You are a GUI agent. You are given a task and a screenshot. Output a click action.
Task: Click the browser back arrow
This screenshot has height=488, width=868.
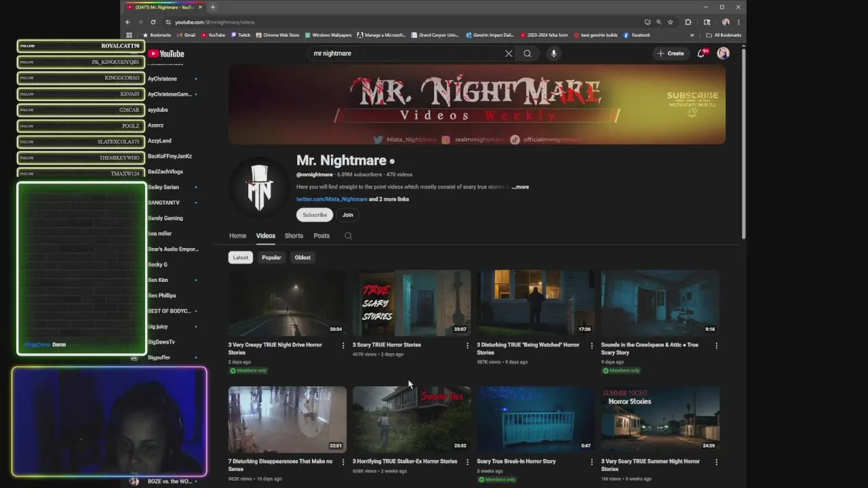127,22
